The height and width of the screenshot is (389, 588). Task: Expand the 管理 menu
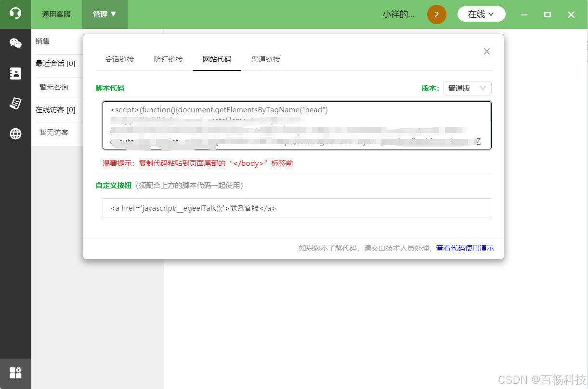[105, 14]
